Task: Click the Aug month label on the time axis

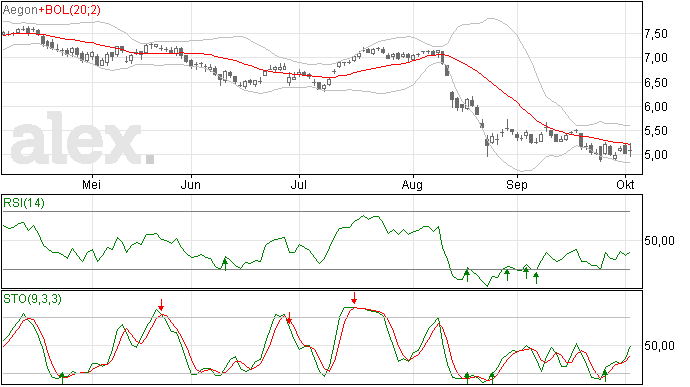Action: (412, 185)
